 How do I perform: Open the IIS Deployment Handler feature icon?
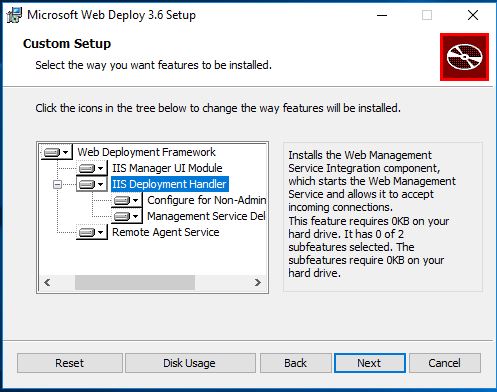[92, 184]
